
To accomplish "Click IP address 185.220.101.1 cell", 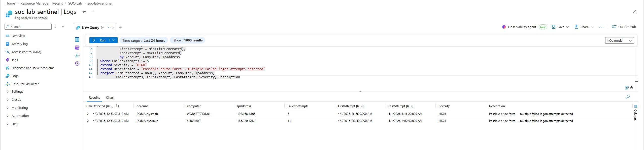I will [246, 121].
